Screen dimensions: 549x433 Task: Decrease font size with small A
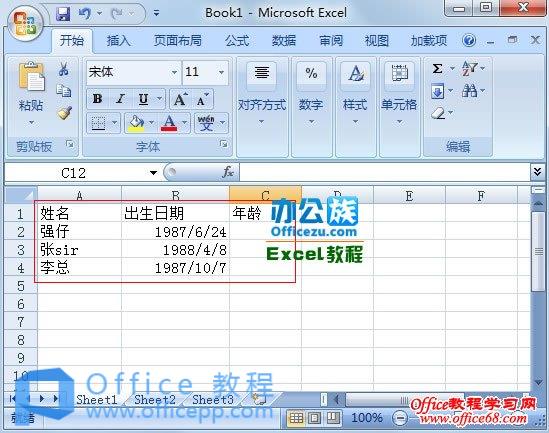[203, 99]
